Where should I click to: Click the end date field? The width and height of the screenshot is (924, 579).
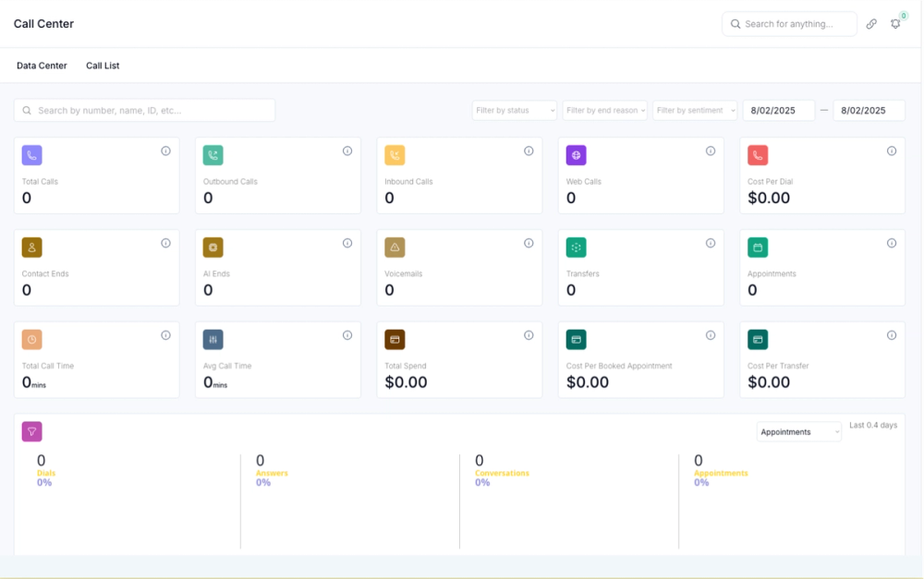point(869,110)
